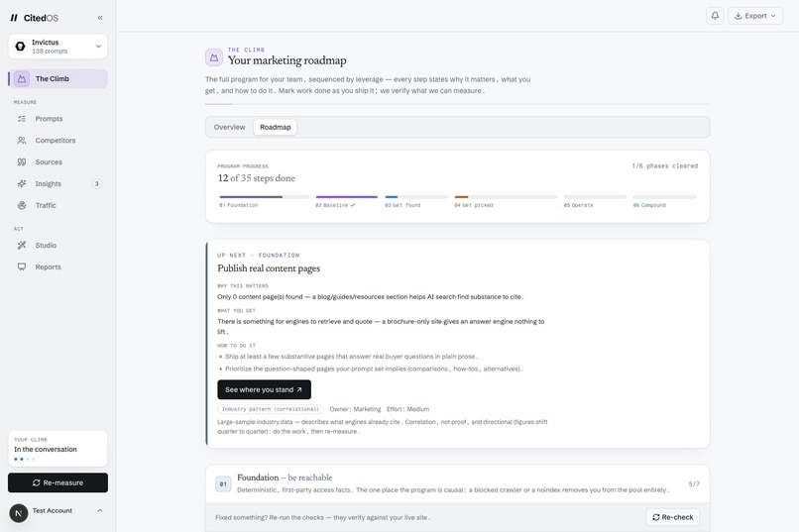Click the Competitors people icon
The width and height of the screenshot is (799, 532).
22,141
